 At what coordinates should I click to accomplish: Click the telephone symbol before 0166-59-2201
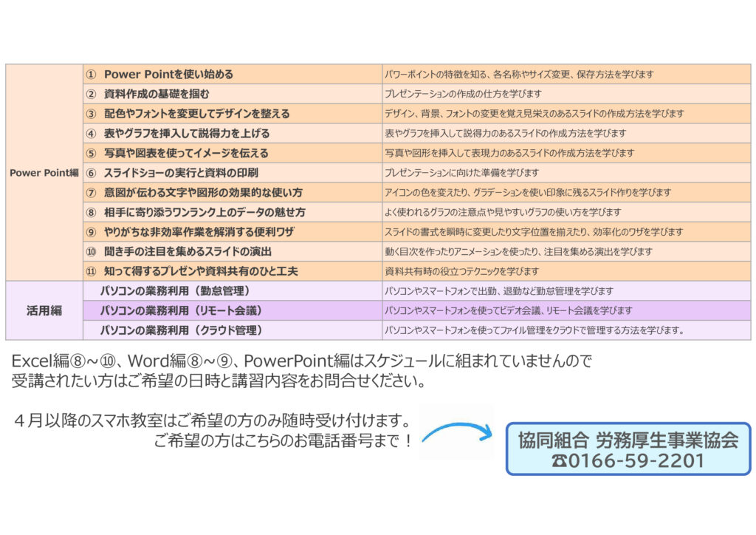559,461
